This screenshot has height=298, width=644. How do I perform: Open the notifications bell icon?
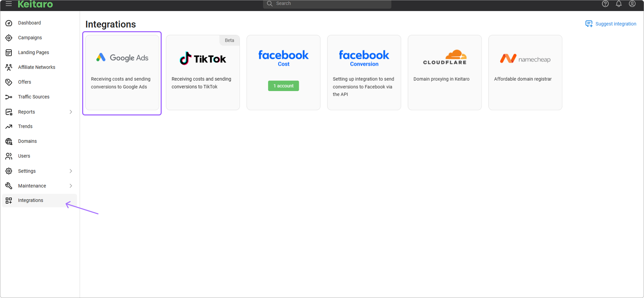point(619,4)
